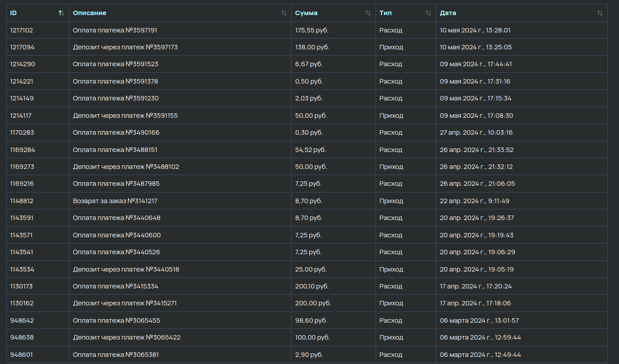This screenshot has height=364, width=619.
Task: Select the date 27 апр. 2024 г., 10:03:16
Action: tap(476, 132)
